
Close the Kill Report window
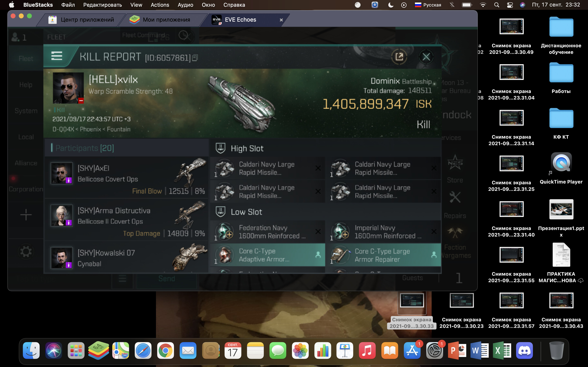click(426, 57)
